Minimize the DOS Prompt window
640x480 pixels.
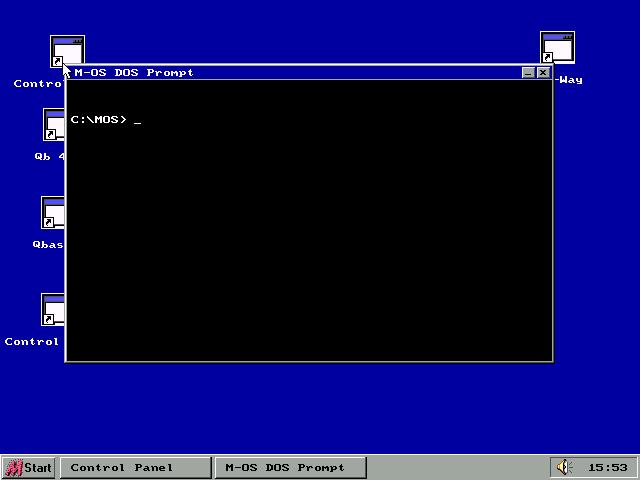(528, 72)
